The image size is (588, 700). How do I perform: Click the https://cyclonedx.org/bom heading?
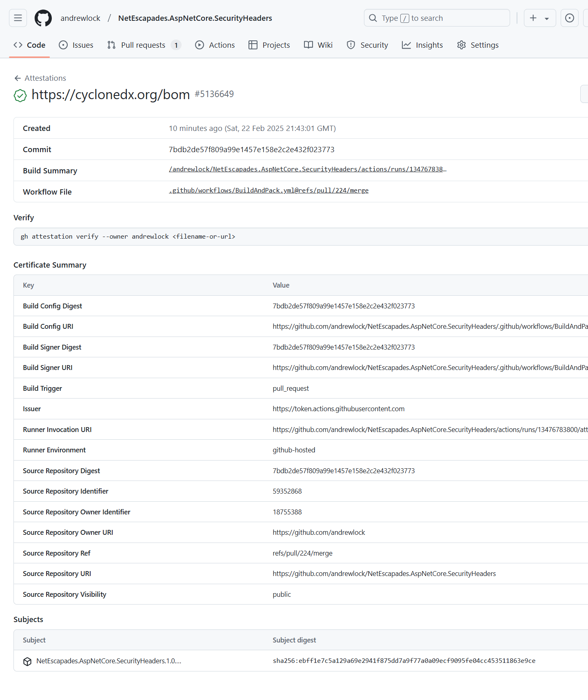tap(111, 94)
